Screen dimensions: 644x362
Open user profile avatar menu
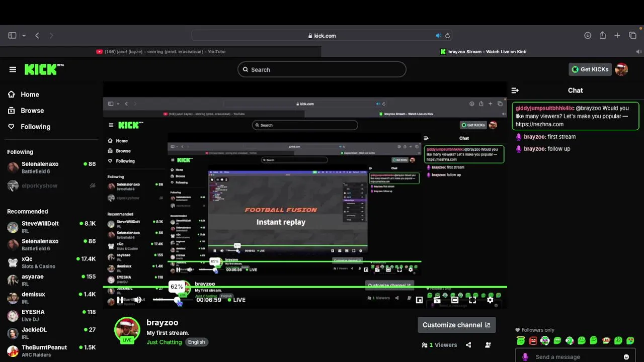coord(621,69)
